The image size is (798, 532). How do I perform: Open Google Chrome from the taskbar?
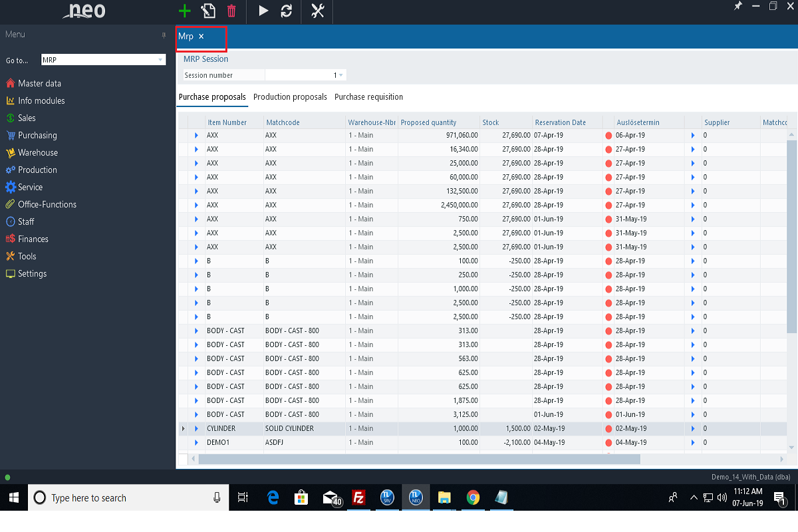(473, 497)
